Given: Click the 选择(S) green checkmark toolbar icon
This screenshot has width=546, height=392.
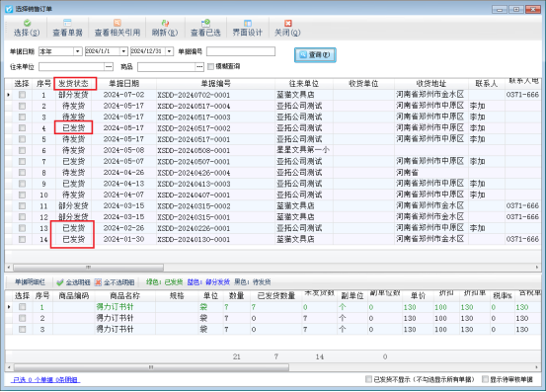Looking at the screenshot, I should pyautogui.click(x=27, y=24).
